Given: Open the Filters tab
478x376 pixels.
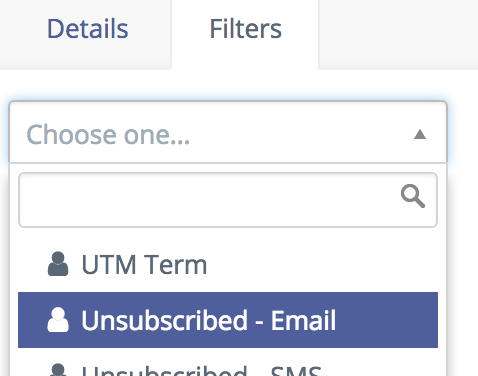Looking at the screenshot, I should 245,35.
